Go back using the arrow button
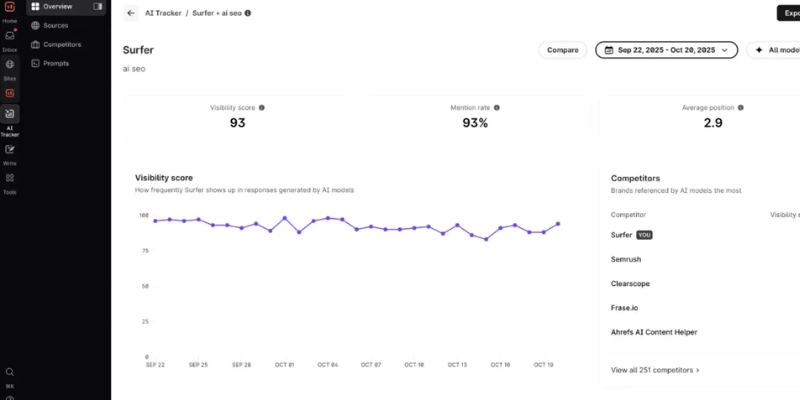Image resolution: width=800 pixels, height=400 pixels. pos(131,13)
